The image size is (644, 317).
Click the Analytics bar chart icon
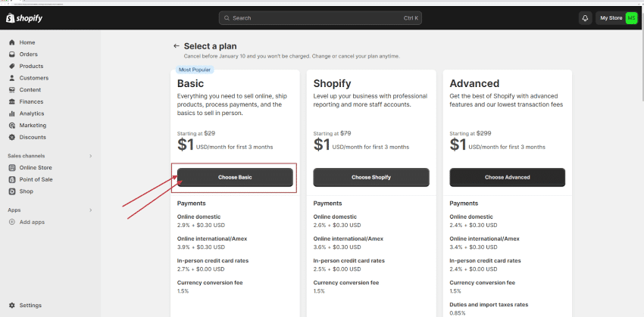coord(12,113)
